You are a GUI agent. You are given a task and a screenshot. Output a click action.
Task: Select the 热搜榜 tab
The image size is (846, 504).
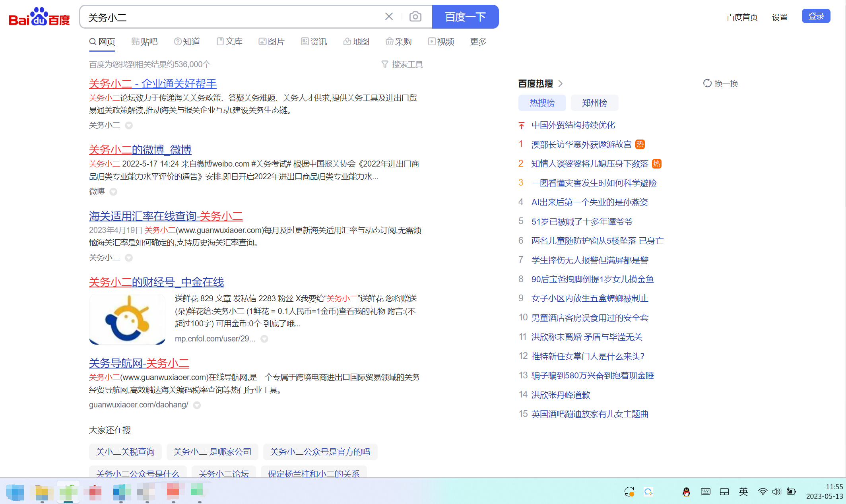(x=542, y=103)
